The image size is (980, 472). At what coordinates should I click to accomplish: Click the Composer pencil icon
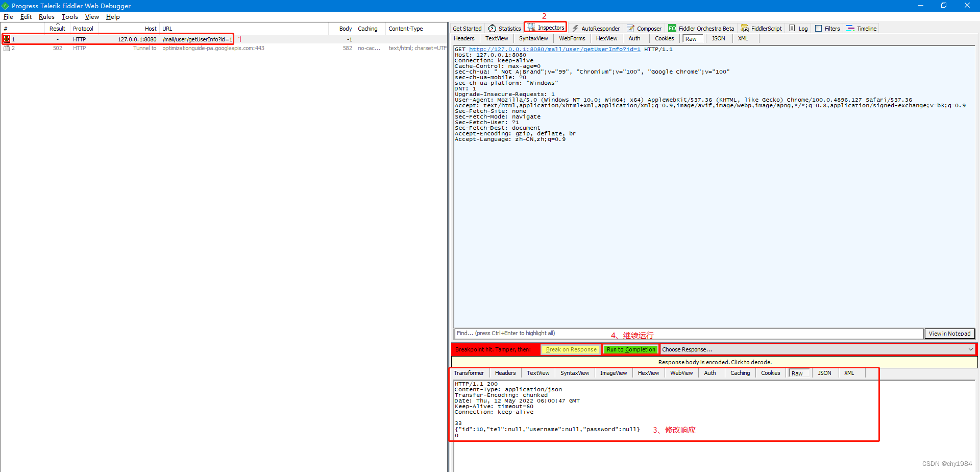631,29
